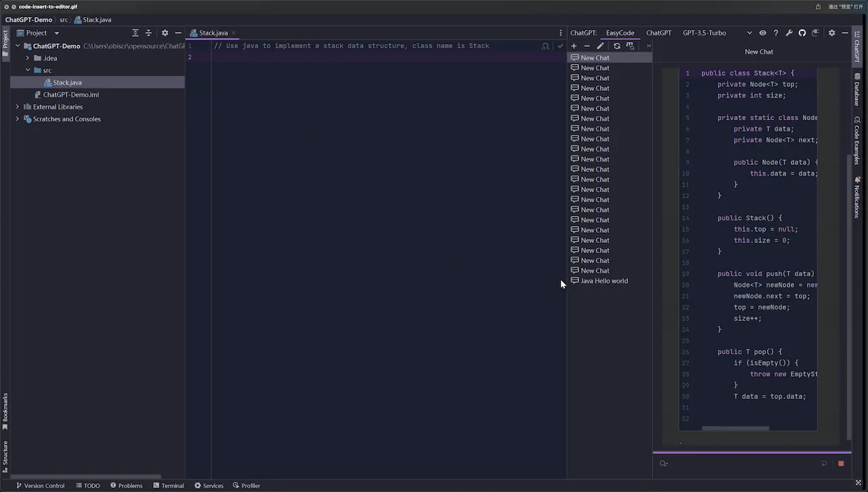Click src in the breadcrumb path

click(x=64, y=20)
